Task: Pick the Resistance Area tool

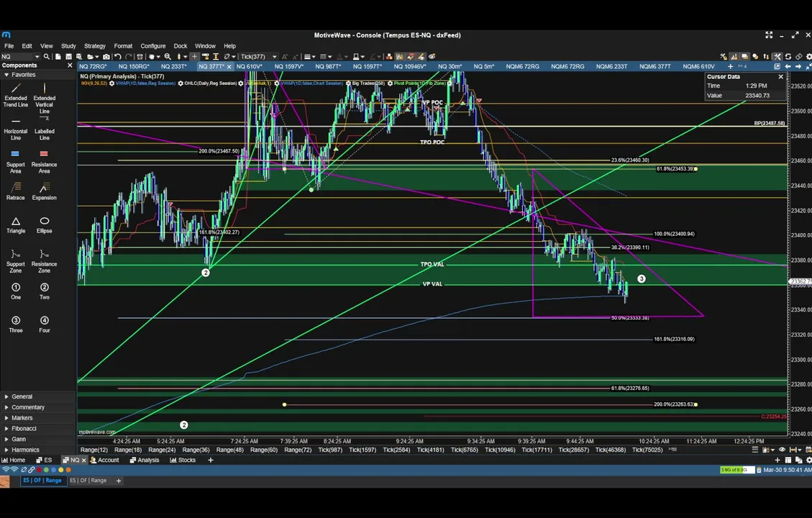Action: point(44,162)
